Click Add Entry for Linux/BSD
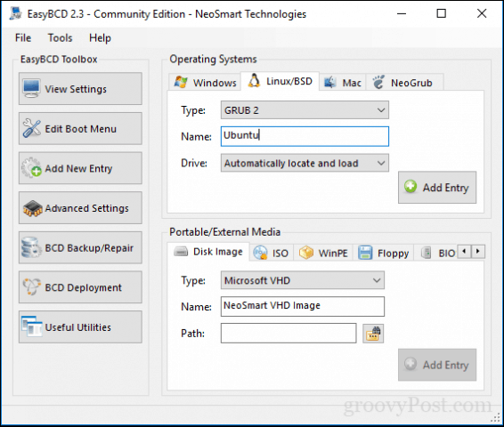The height and width of the screenshot is (427, 504). pos(437,187)
